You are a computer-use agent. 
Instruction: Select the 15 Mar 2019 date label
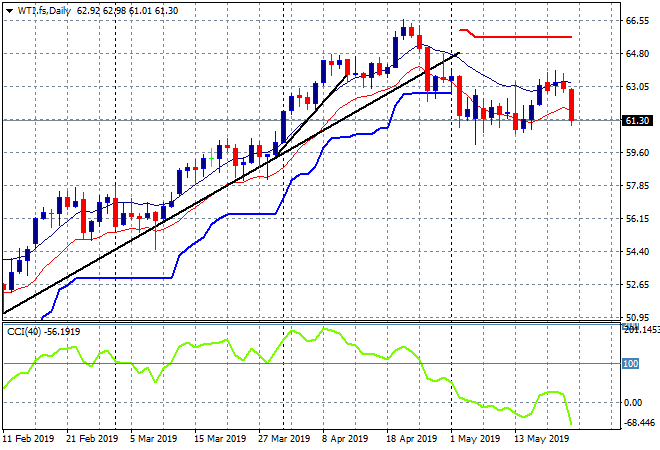[x=220, y=439]
